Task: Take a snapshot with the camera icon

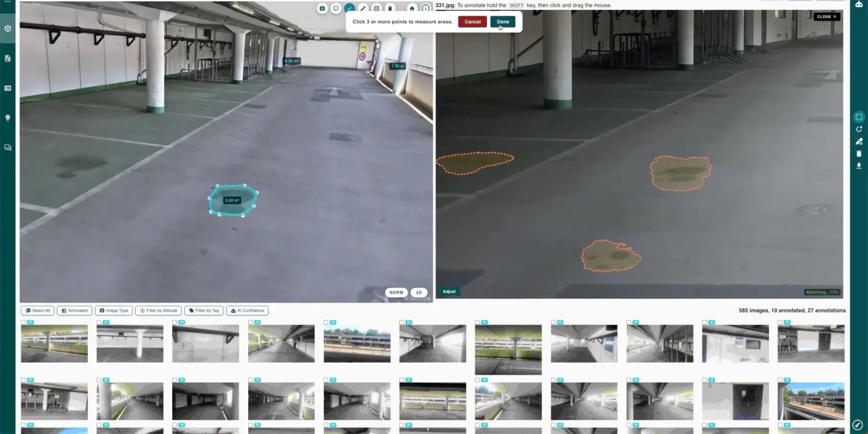Action: (322, 8)
